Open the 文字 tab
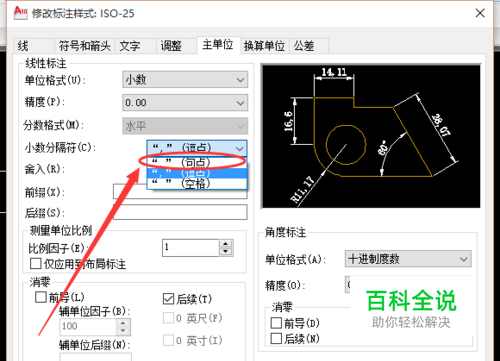This screenshot has width=500, height=361. pyautogui.click(x=135, y=46)
